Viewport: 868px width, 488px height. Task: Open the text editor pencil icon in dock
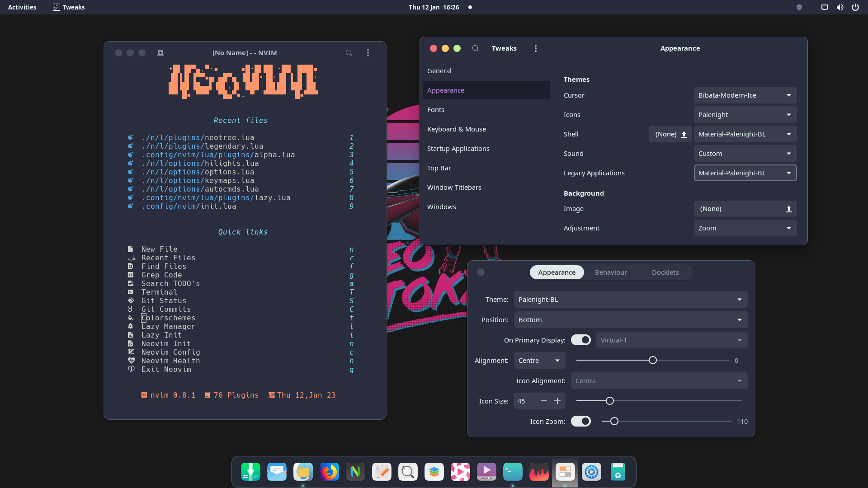tap(382, 472)
